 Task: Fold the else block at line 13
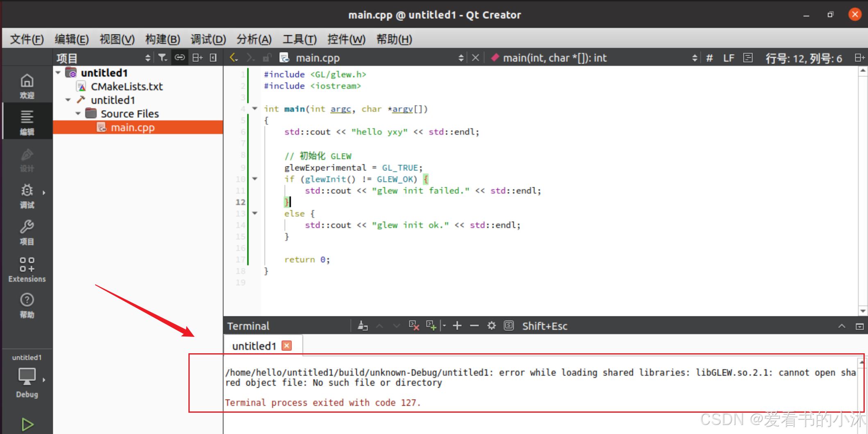(x=255, y=213)
